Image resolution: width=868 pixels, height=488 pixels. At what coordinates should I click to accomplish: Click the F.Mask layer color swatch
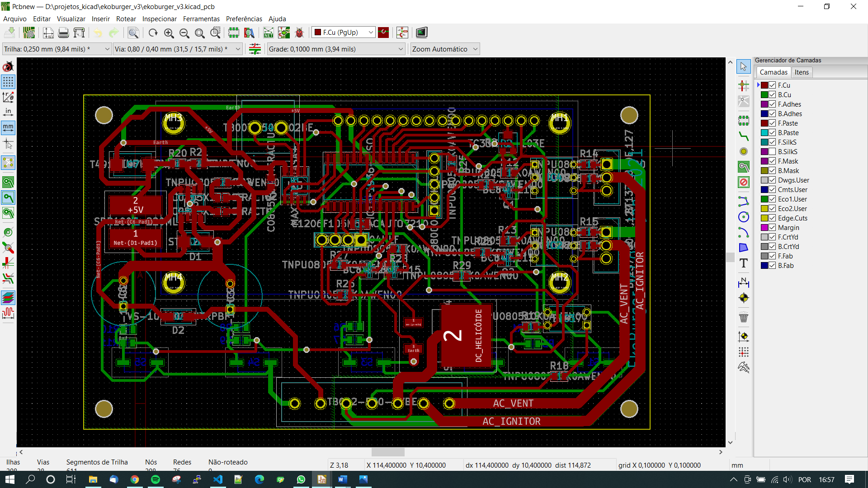tap(764, 161)
